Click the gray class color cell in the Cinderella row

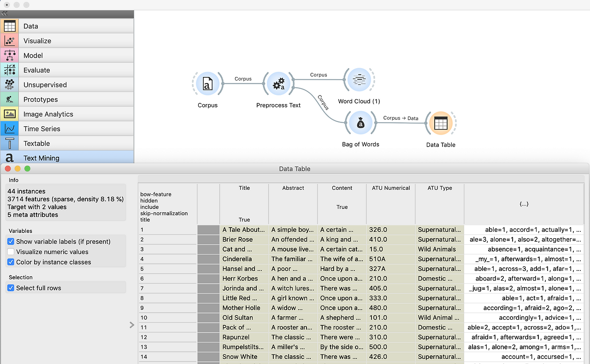[208, 259]
